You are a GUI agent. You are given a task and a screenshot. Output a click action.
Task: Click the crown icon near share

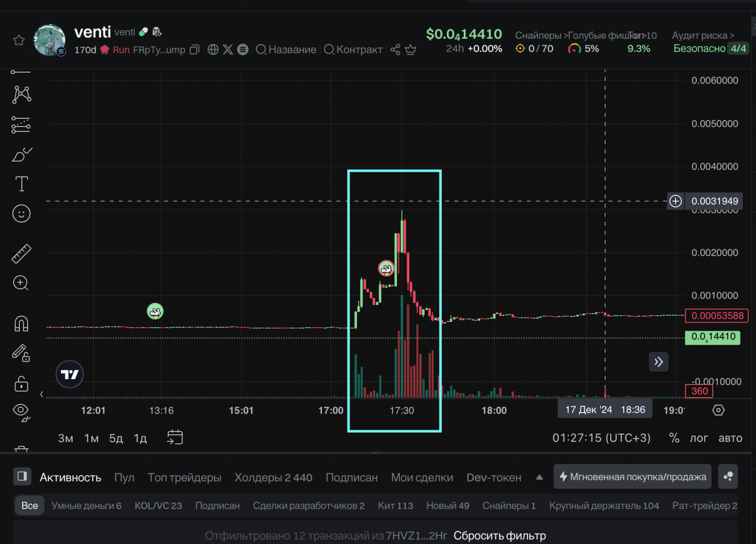[x=410, y=49]
